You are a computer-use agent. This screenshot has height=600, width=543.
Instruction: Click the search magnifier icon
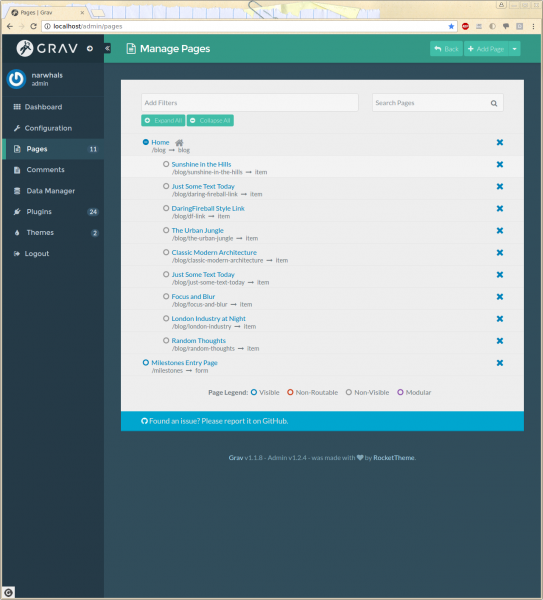click(494, 103)
